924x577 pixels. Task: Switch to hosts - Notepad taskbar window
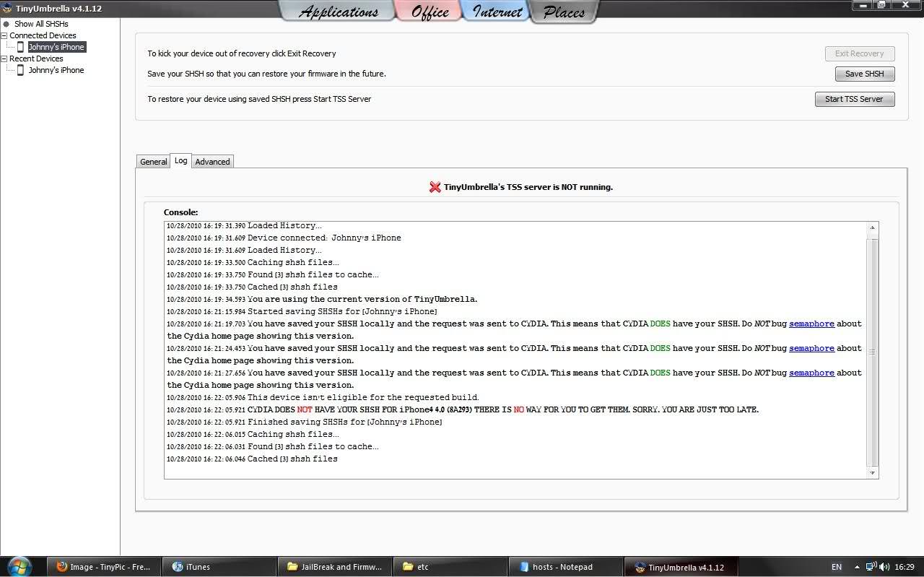(x=566, y=567)
